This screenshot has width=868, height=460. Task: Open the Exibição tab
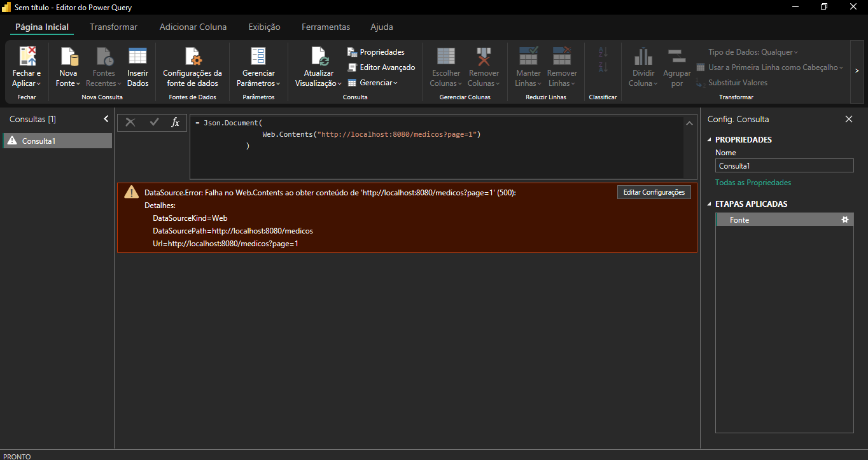point(264,27)
